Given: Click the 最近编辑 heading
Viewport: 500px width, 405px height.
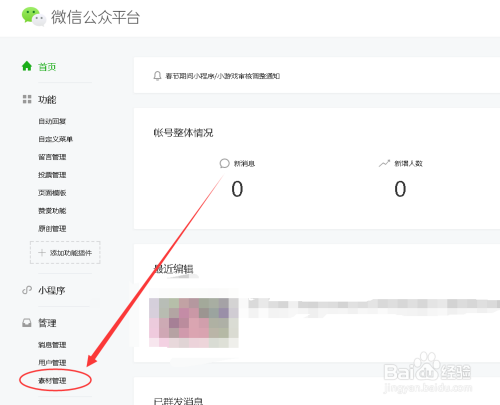Looking at the screenshot, I should click(173, 269).
